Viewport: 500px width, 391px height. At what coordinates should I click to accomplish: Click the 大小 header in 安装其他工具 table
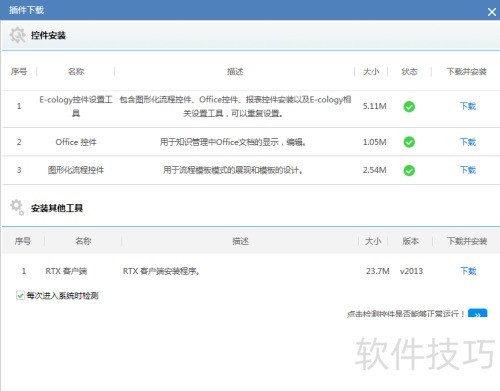(x=373, y=241)
